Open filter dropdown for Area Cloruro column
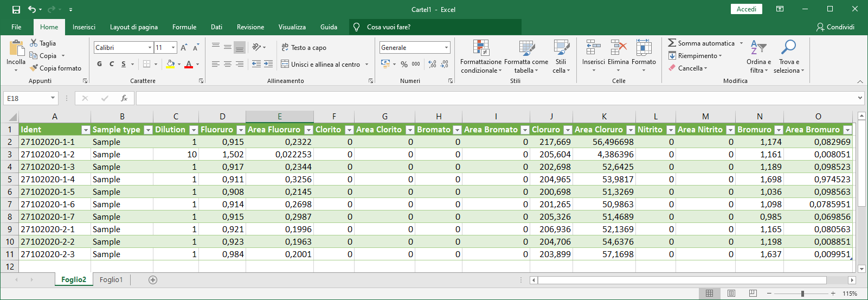The width and height of the screenshot is (868, 300). (631, 130)
